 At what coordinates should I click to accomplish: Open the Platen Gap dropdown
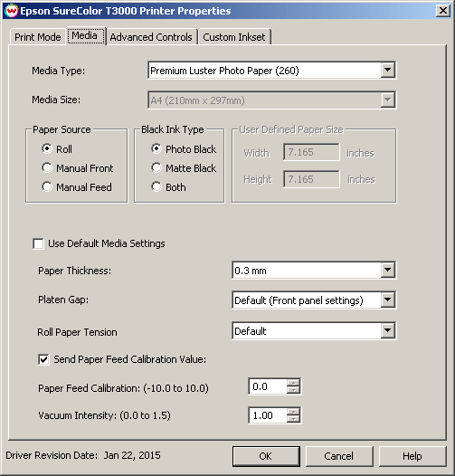[x=314, y=300]
